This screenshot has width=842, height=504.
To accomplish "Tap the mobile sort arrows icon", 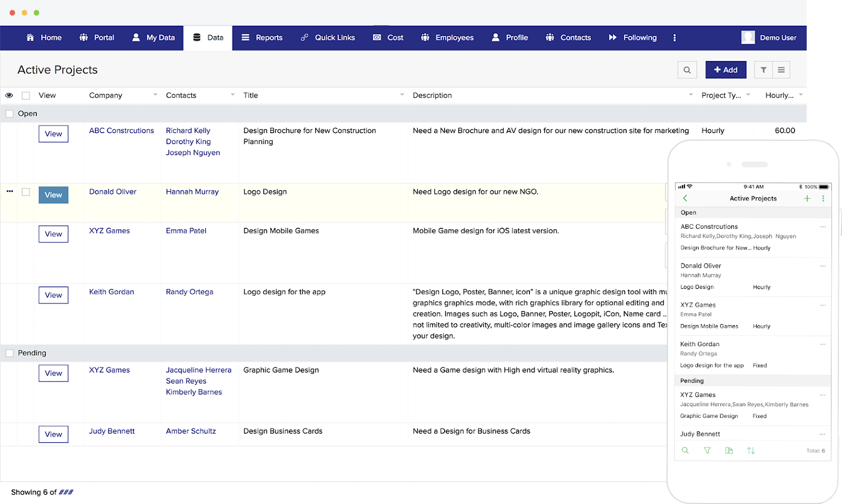I will coord(751,450).
